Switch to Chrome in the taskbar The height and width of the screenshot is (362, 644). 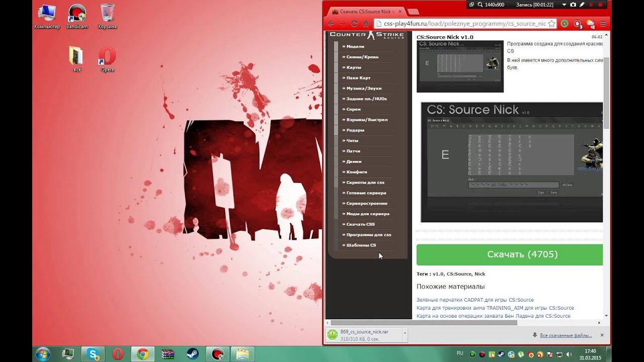click(142, 354)
